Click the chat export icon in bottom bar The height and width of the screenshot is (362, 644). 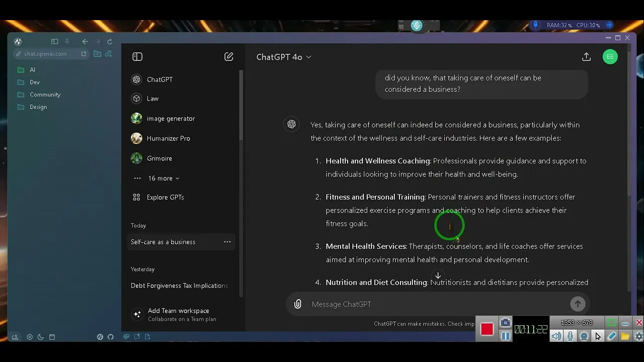[137, 337]
